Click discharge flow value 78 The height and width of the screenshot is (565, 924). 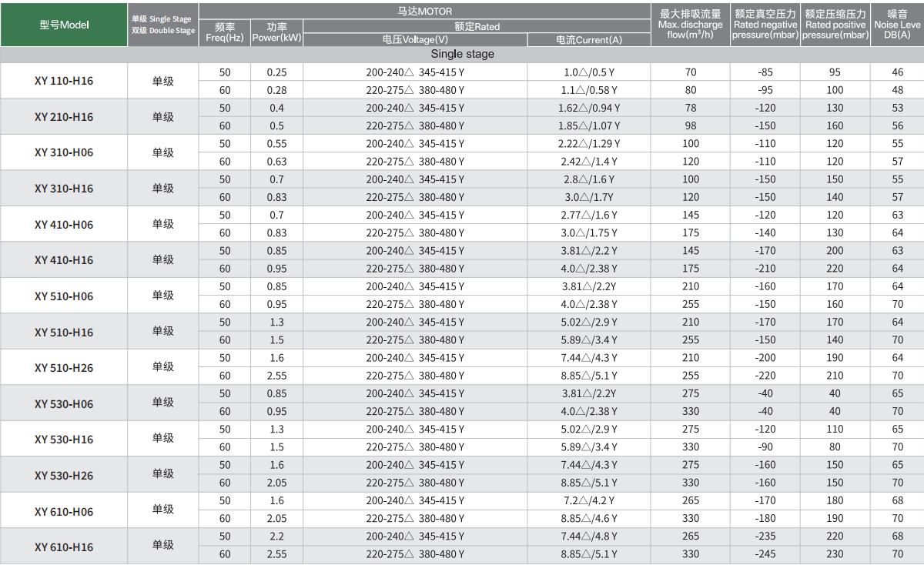[691, 108]
